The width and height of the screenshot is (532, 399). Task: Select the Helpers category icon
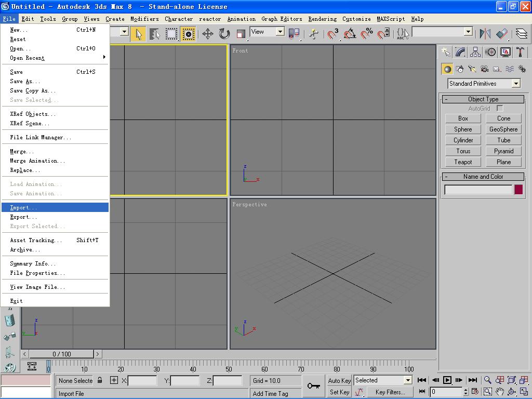coord(497,69)
